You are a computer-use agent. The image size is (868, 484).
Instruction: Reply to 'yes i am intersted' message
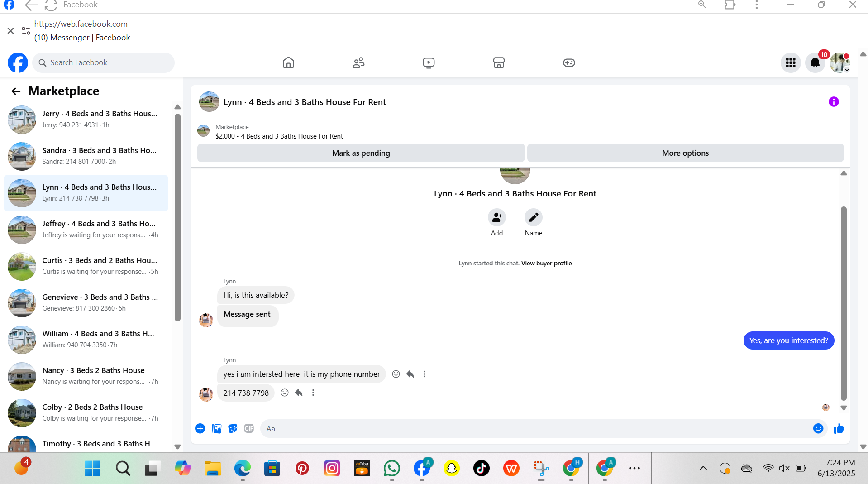[x=410, y=374]
